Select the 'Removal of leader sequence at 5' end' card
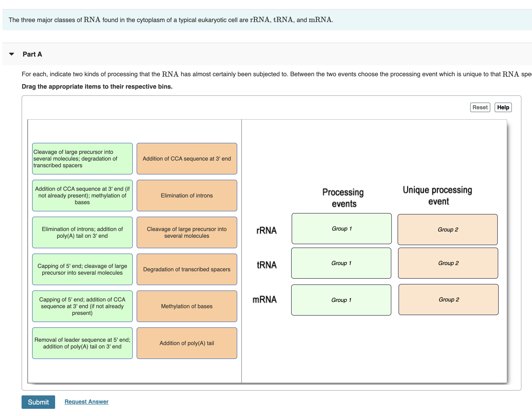This screenshot has width=532, height=416. click(82, 343)
